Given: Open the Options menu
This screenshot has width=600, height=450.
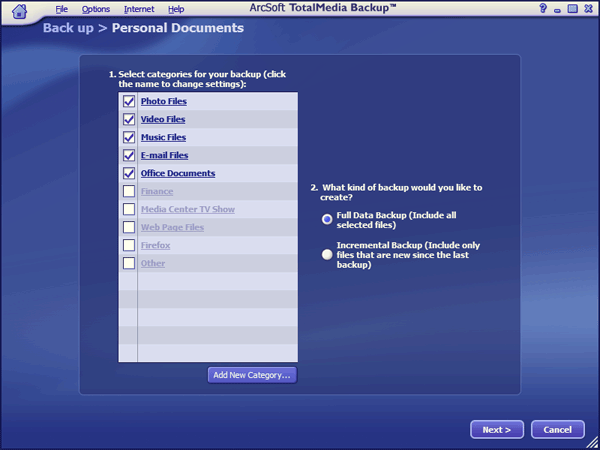Looking at the screenshot, I should [96, 9].
